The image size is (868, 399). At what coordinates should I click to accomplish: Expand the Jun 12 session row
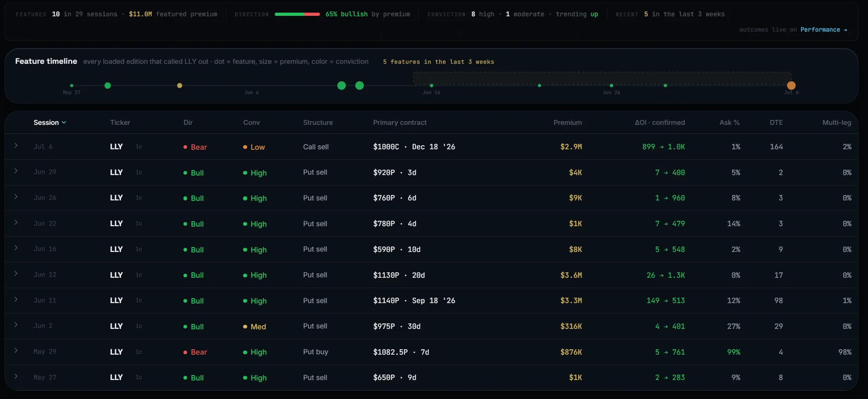click(x=16, y=274)
